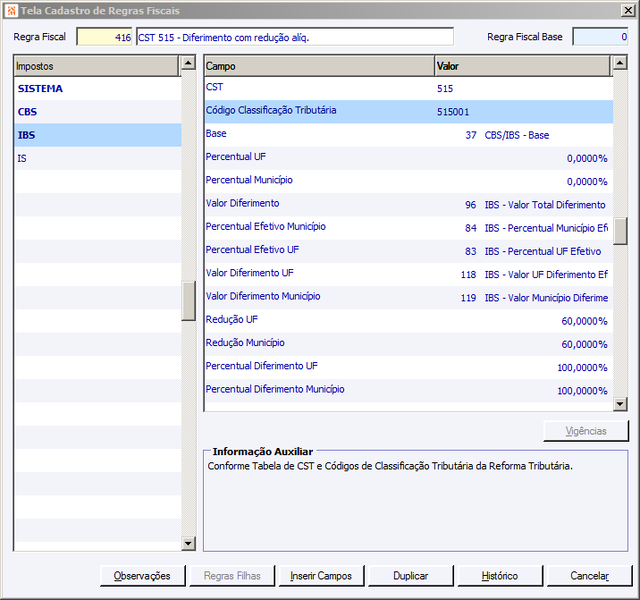This screenshot has height=600, width=640.
Task: Click the value CBS/IBS - Base
Action: tap(517, 135)
